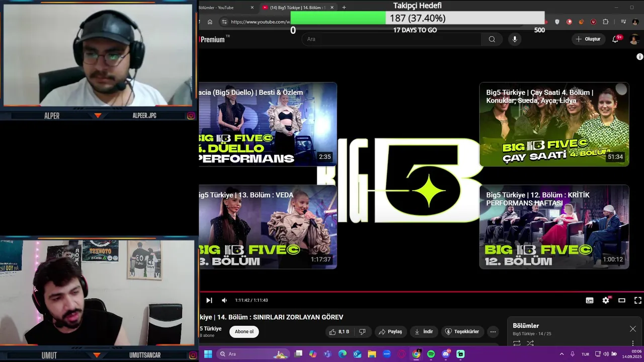Toggle subtitles in the video player
This screenshot has width=644, height=362.
tap(590, 300)
